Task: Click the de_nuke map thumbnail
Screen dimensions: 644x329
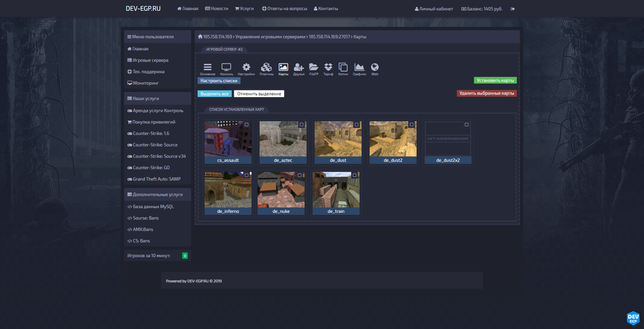Action: 281,190
